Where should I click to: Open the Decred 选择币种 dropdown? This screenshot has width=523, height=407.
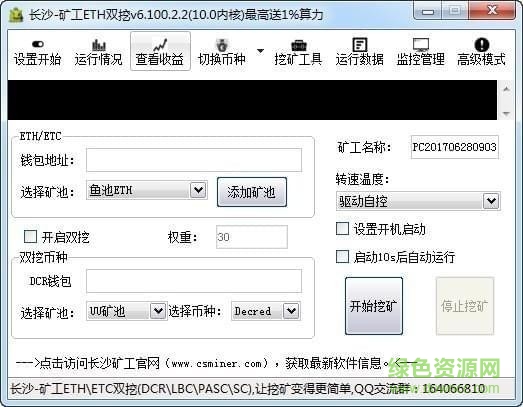[266, 311]
